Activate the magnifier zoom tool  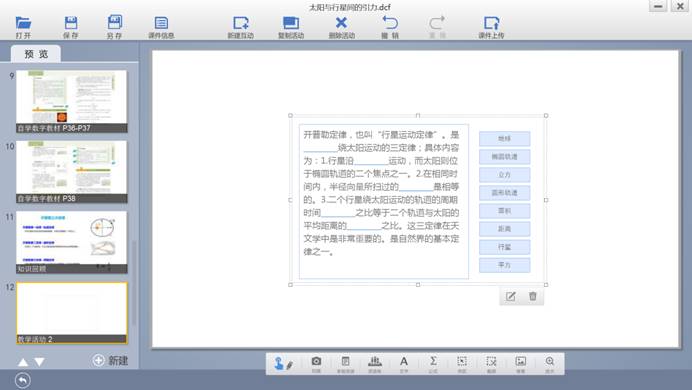(x=549, y=364)
